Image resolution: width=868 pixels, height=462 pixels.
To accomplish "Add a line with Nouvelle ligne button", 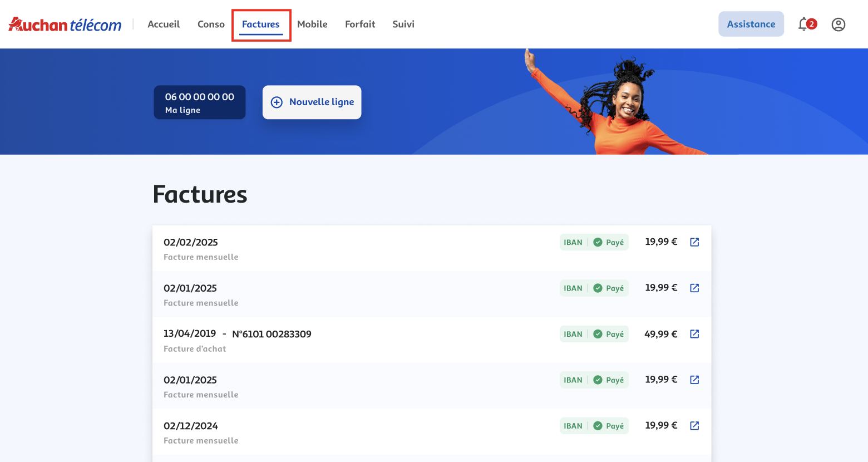I will (312, 102).
